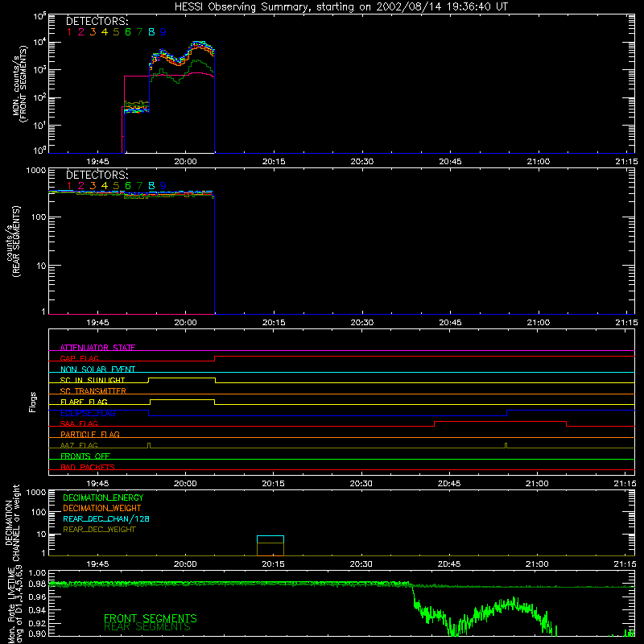Click detector 6 green label in rear segments legend
644x644 pixels.
128,186
